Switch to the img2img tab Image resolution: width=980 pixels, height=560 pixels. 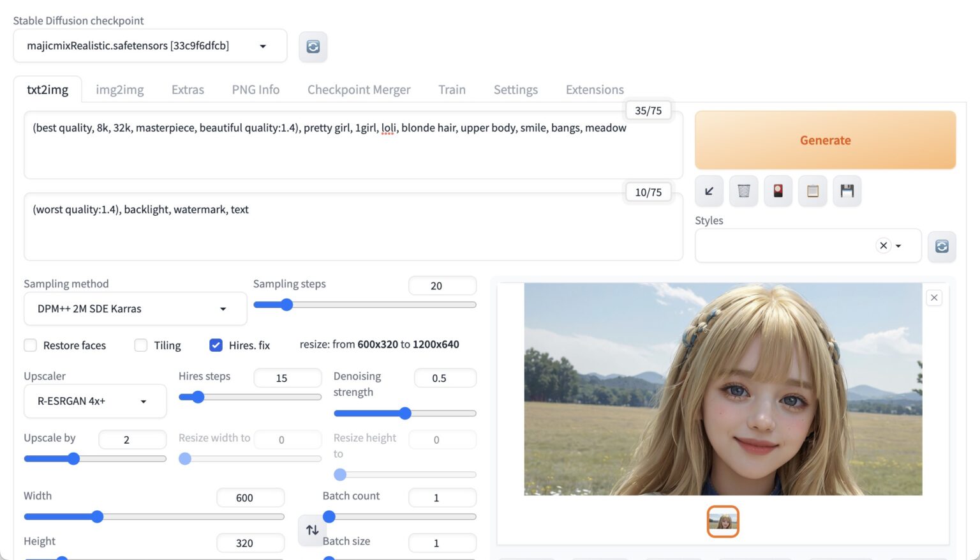point(119,89)
